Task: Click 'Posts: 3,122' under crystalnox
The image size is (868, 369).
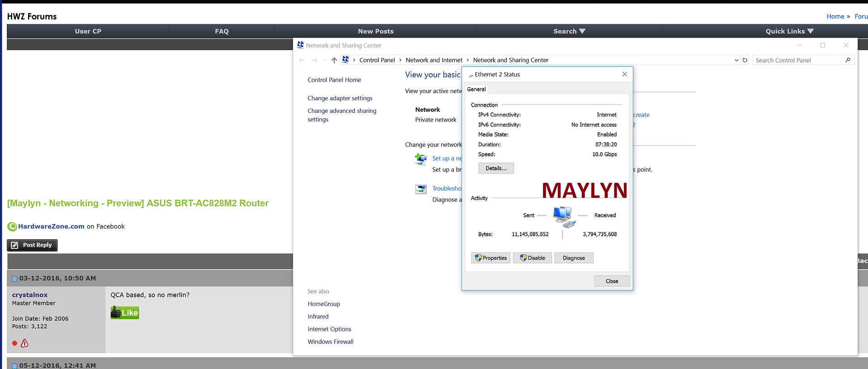Action: [29, 326]
